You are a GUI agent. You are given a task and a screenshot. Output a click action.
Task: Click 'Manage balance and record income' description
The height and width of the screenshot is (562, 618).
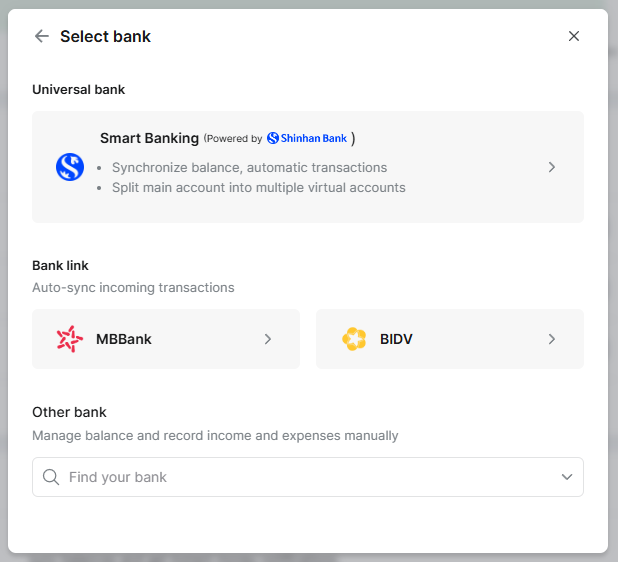[215, 435]
